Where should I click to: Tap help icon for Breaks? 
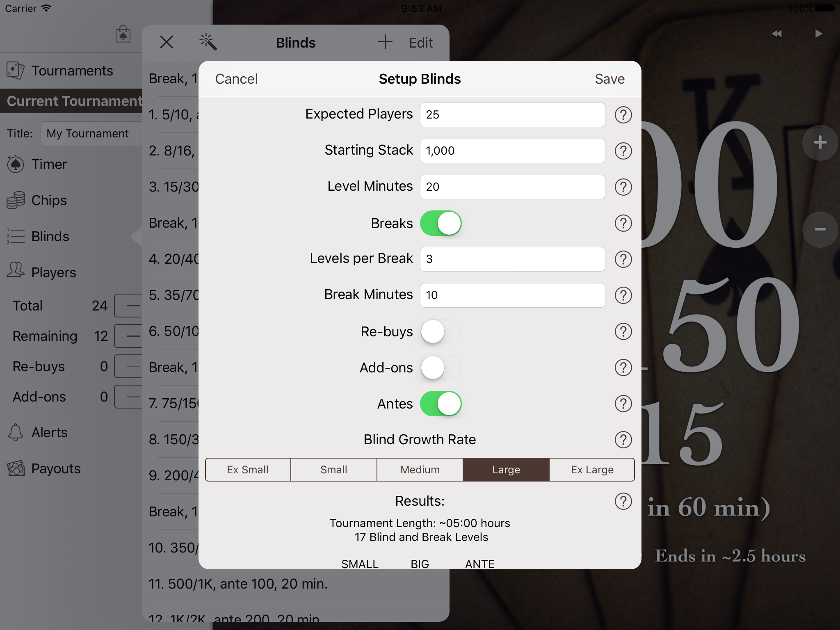tap(623, 223)
